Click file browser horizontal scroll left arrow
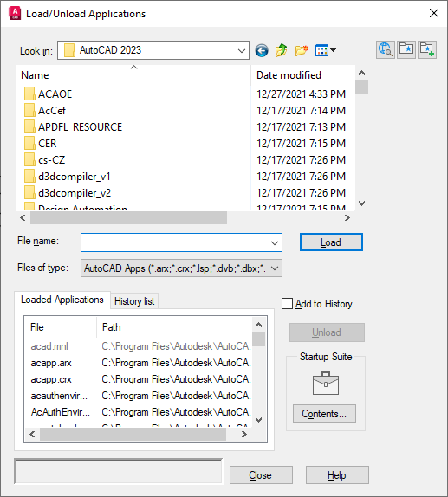Screen dimensions: 448x497 point(23,217)
